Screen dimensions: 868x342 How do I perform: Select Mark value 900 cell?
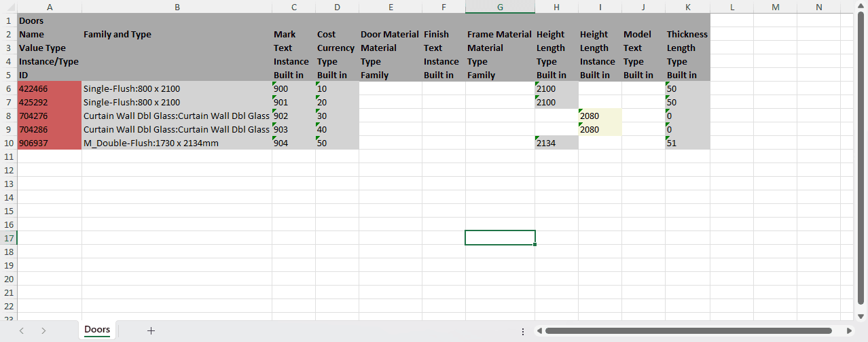tap(293, 88)
